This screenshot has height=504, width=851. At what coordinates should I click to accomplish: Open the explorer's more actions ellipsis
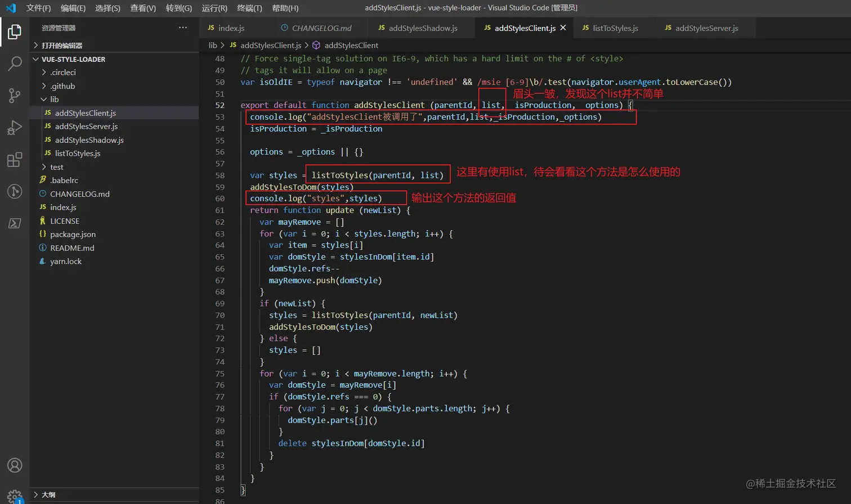click(183, 28)
